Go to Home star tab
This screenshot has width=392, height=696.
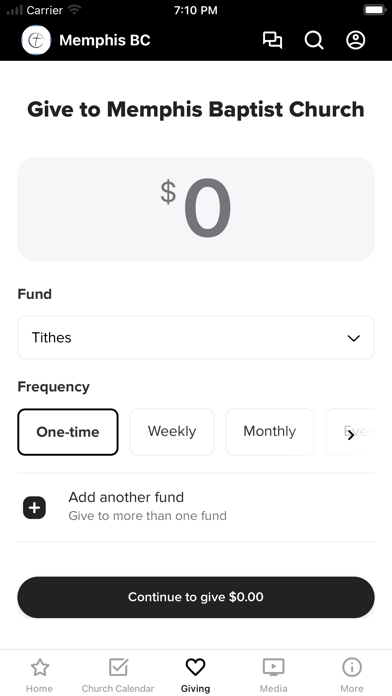point(40,675)
